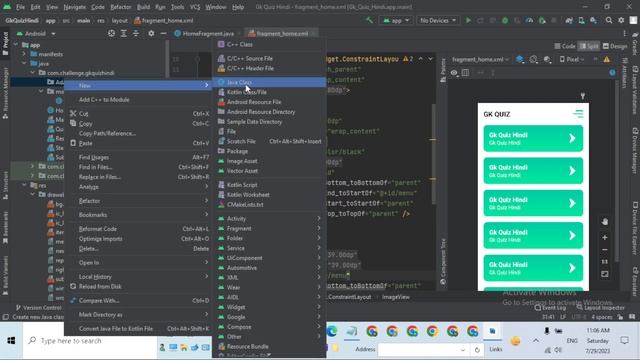This screenshot has height=360, width=640.
Task: Open the fragment_home.xml file dropdown in designer
Action: [480, 60]
